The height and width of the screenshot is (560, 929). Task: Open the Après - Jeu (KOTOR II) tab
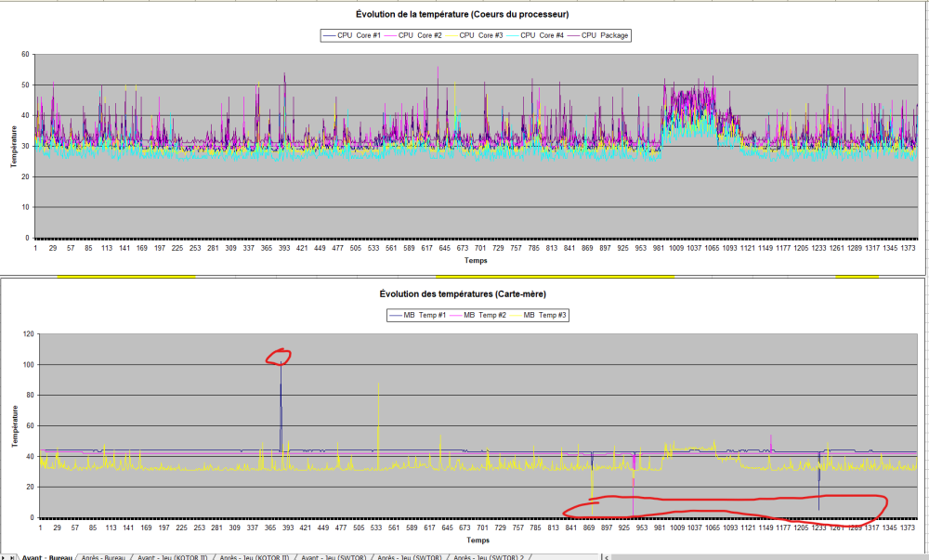254,557
